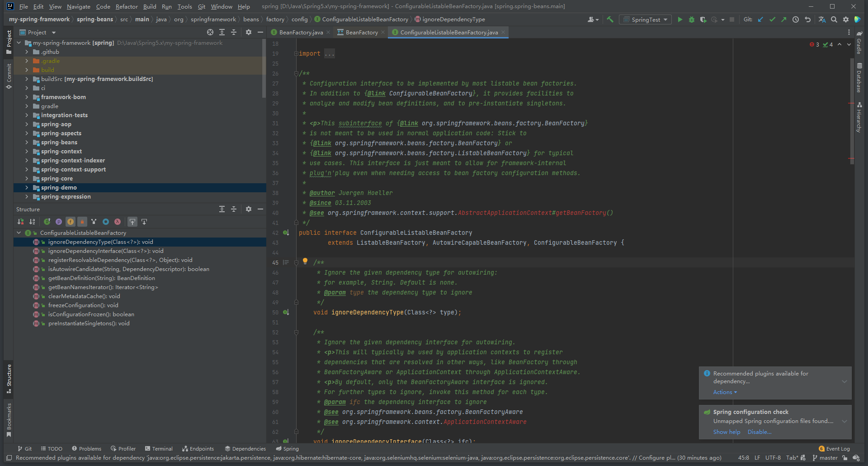The width and height of the screenshot is (868, 466).
Task: Open Project panel options gear
Action: click(248, 32)
